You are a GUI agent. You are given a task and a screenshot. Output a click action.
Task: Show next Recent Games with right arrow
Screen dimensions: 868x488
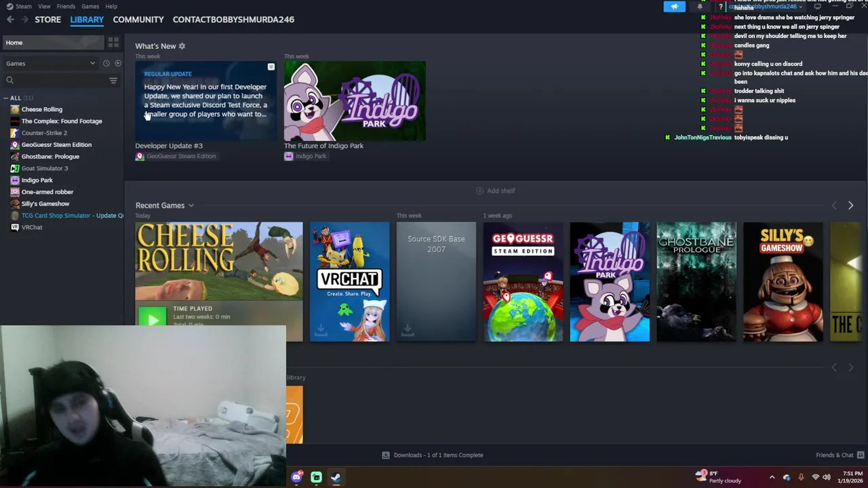(850, 205)
